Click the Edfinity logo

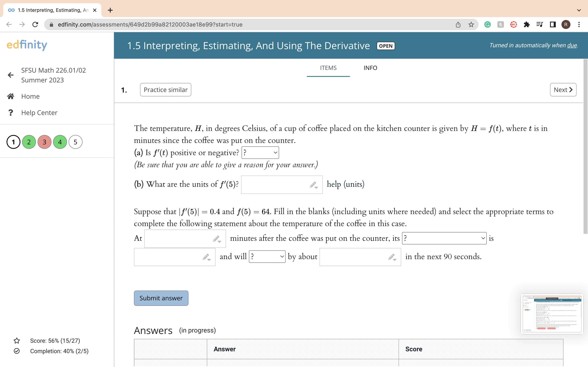[x=27, y=45]
